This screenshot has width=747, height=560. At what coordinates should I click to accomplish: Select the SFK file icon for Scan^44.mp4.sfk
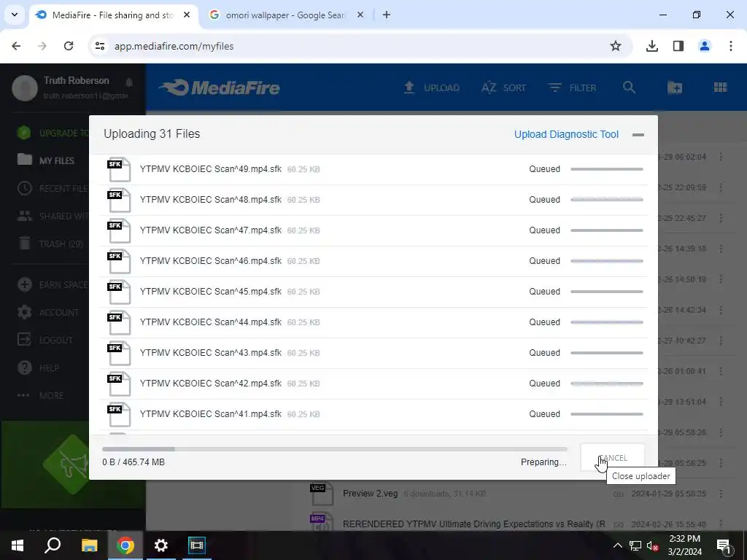(x=119, y=322)
